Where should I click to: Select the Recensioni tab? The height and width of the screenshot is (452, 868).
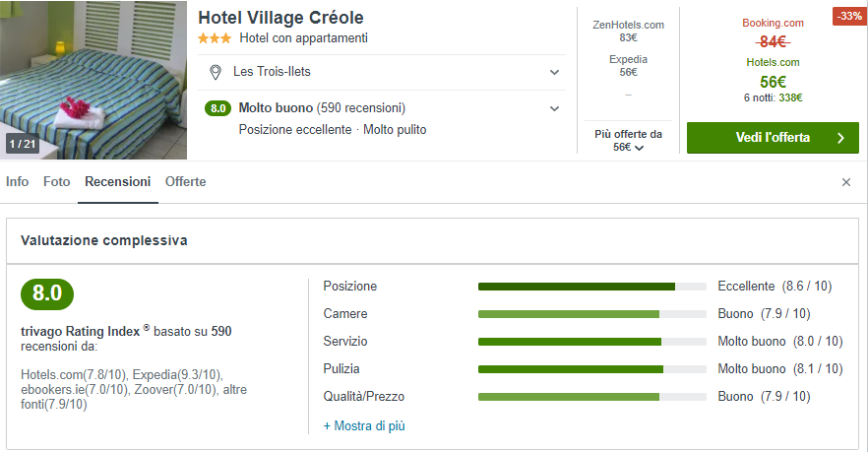click(x=118, y=182)
